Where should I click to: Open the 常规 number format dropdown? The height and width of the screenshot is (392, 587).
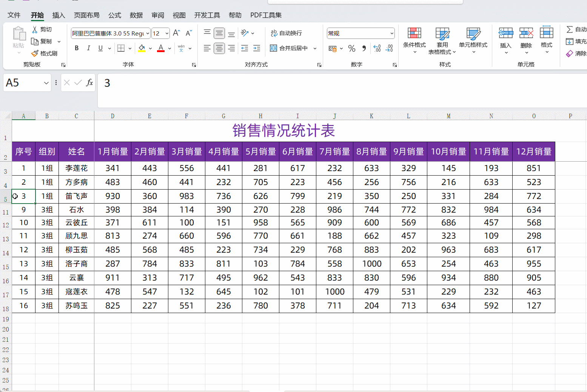click(391, 33)
